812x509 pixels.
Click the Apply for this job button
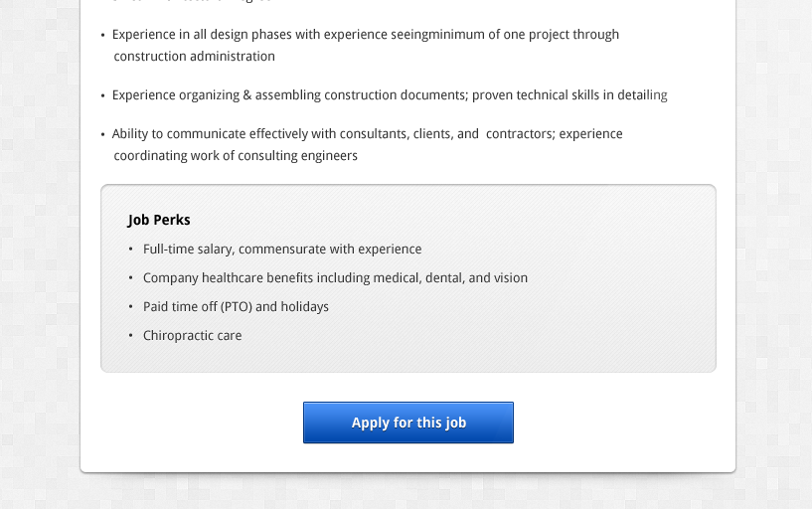pyautogui.click(x=408, y=423)
